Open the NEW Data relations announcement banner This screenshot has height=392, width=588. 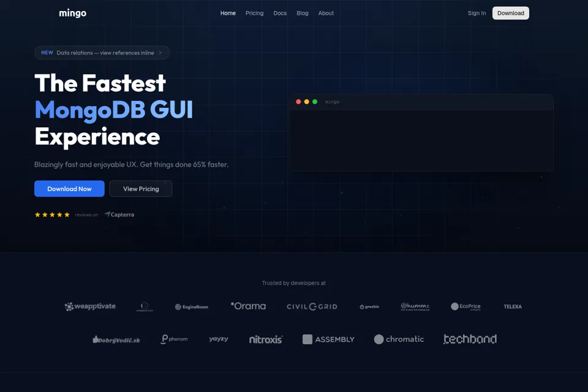(102, 53)
